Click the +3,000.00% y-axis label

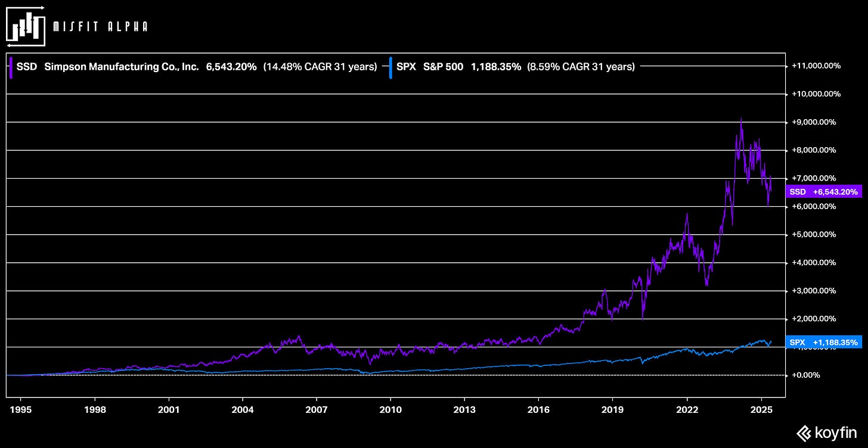(814, 291)
